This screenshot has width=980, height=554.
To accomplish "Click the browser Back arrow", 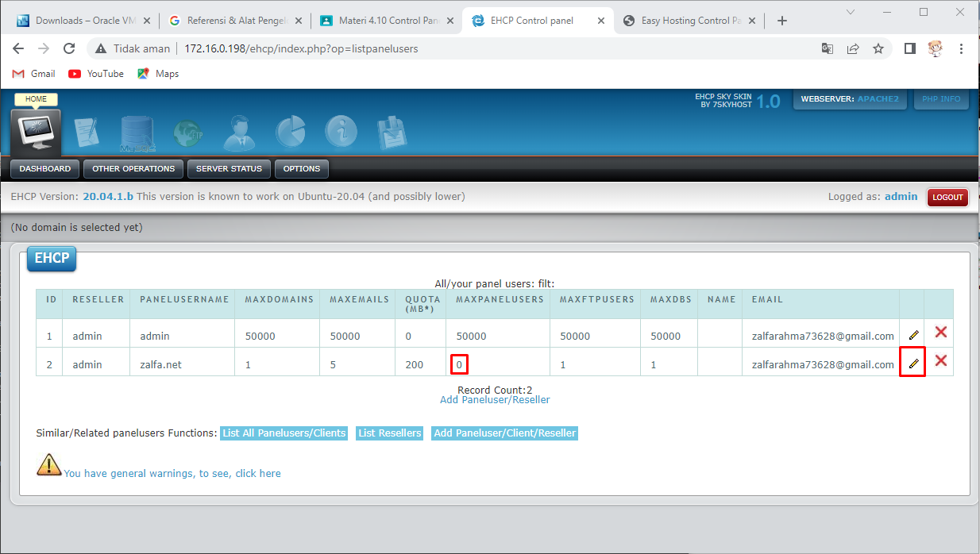I will [x=18, y=48].
